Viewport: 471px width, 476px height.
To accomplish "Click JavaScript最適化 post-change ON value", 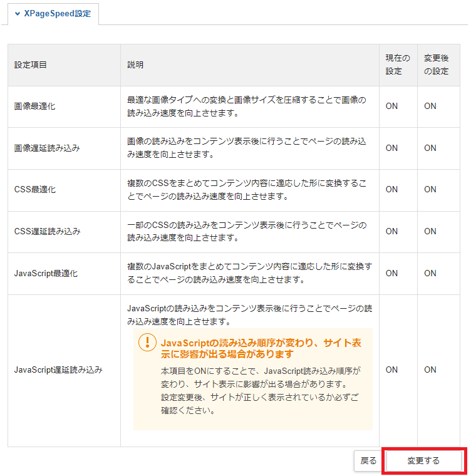I will point(430,273).
